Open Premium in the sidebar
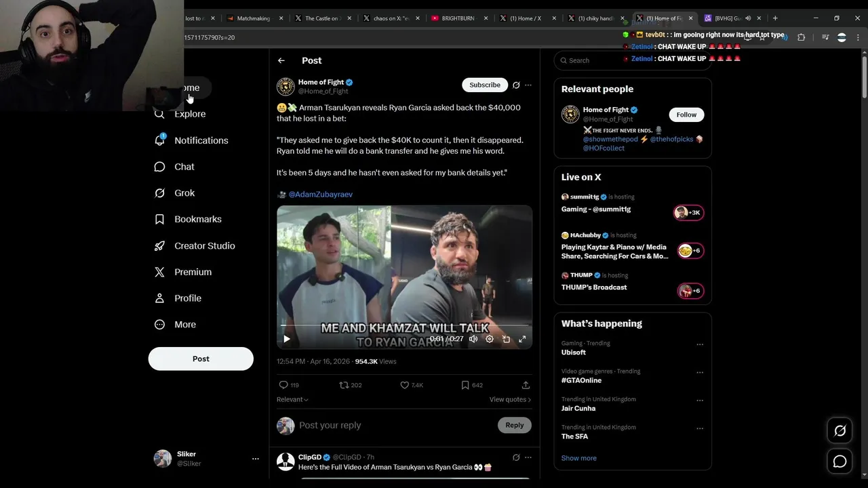 pyautogui.click(x=184, y=272)
